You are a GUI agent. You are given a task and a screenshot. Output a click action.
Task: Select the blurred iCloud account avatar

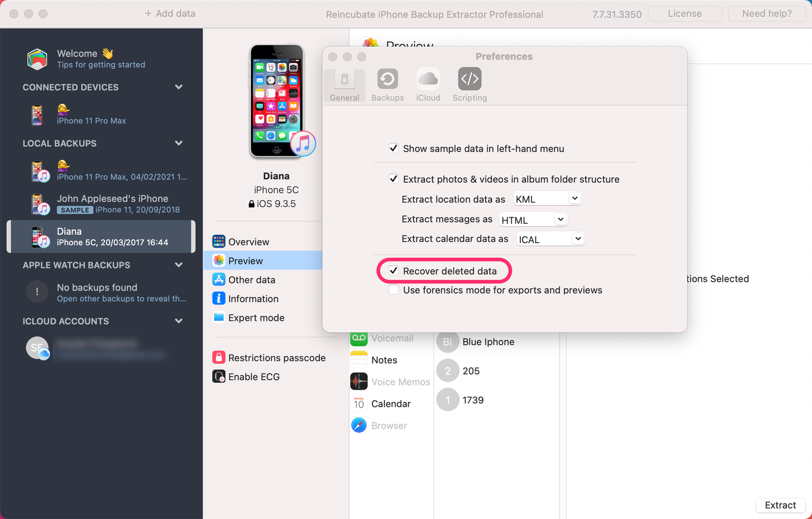pos(37,348)
